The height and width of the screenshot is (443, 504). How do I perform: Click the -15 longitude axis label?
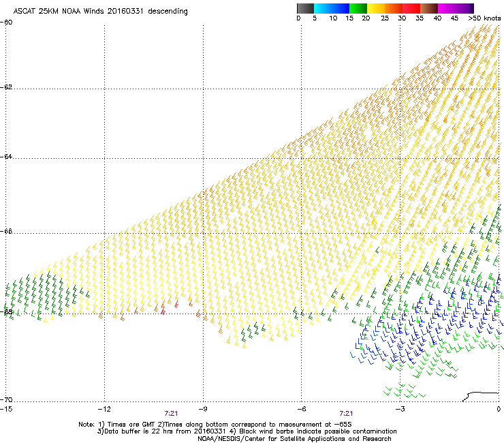coord(6,409)
